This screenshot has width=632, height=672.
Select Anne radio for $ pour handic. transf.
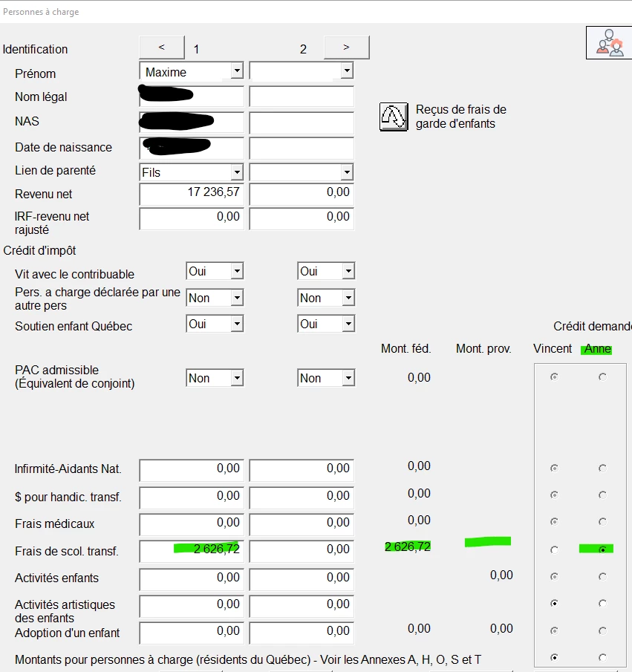[602, 495]
